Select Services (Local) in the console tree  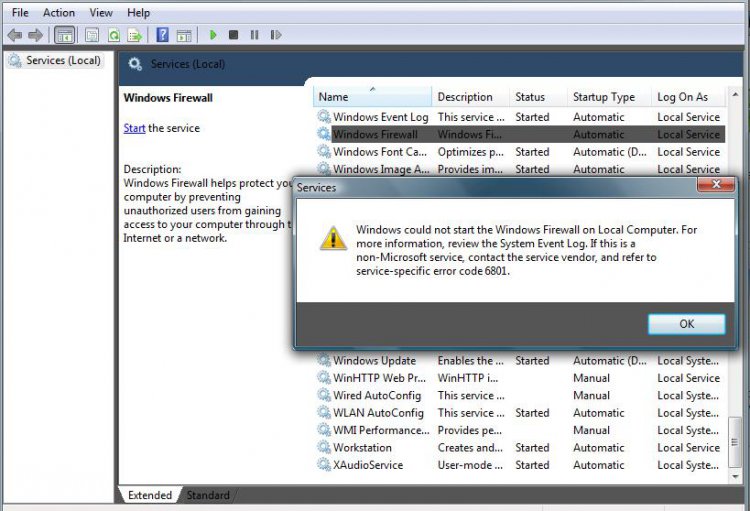click(55, 60)
